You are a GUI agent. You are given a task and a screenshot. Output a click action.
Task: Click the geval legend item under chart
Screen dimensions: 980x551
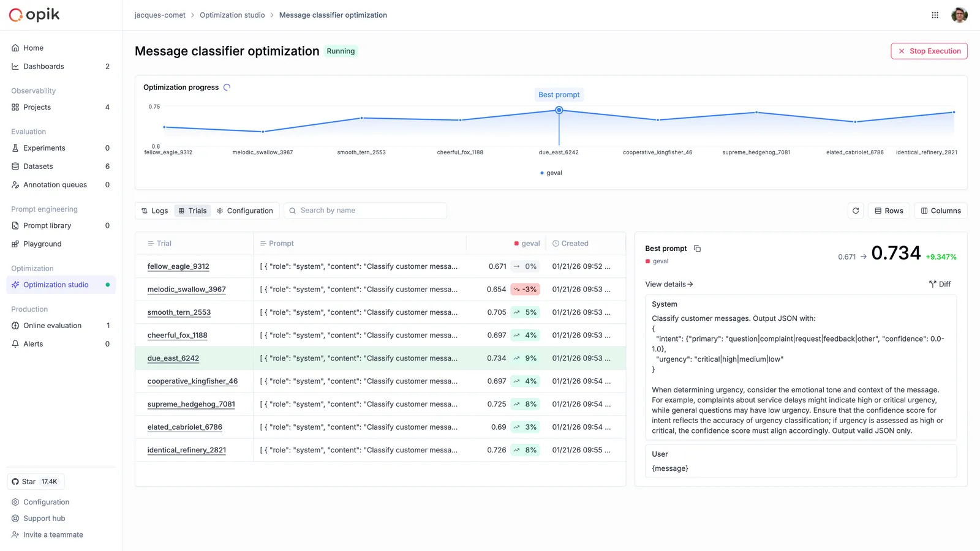(x=551, y=173)
